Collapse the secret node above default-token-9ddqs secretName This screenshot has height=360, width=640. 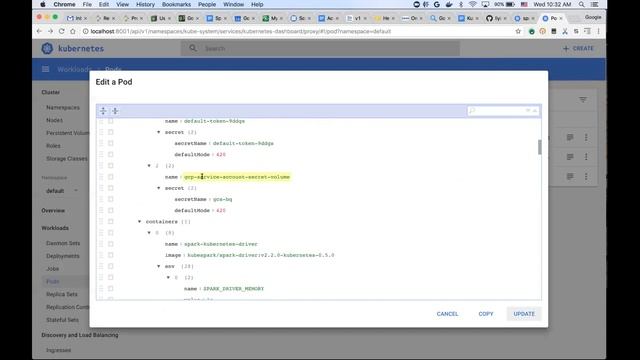click(159, 132)
